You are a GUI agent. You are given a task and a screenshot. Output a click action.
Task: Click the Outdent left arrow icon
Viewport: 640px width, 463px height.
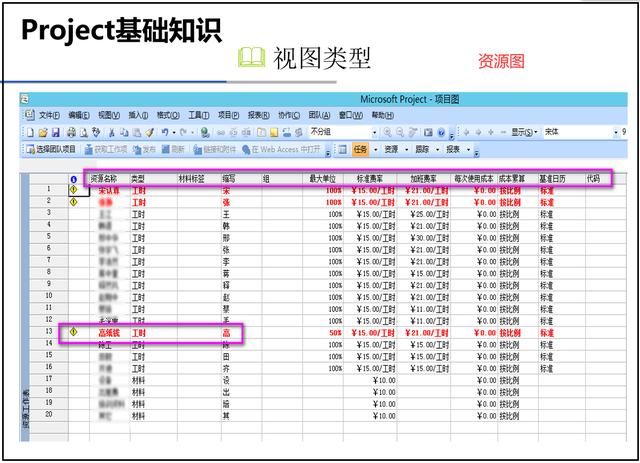[467, 132]
